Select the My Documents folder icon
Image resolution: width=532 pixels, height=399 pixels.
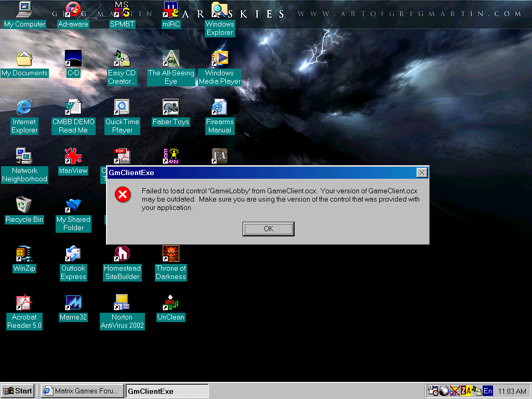pyautogui.click(x=24, y=64)
